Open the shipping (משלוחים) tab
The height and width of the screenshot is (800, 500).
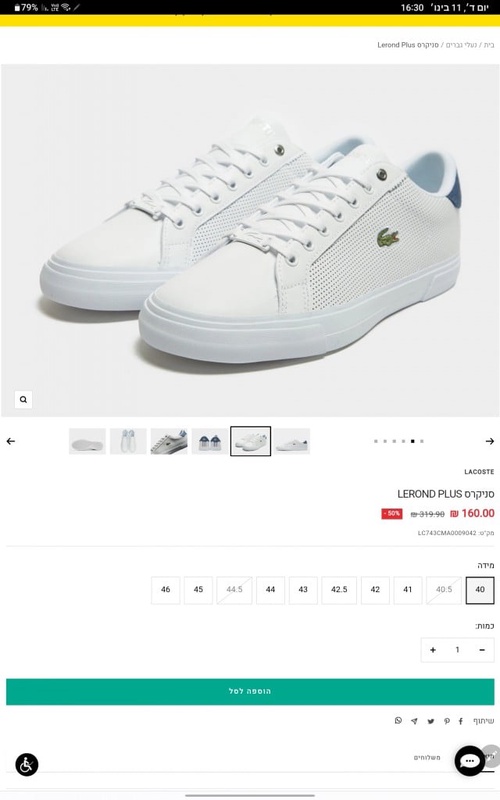click(427, 758)
